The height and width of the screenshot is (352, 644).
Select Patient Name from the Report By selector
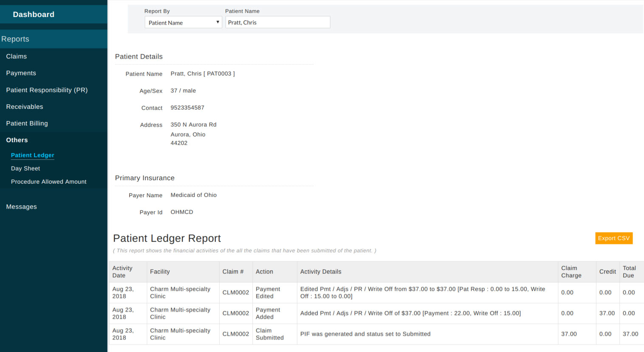(x=183, y=22)
